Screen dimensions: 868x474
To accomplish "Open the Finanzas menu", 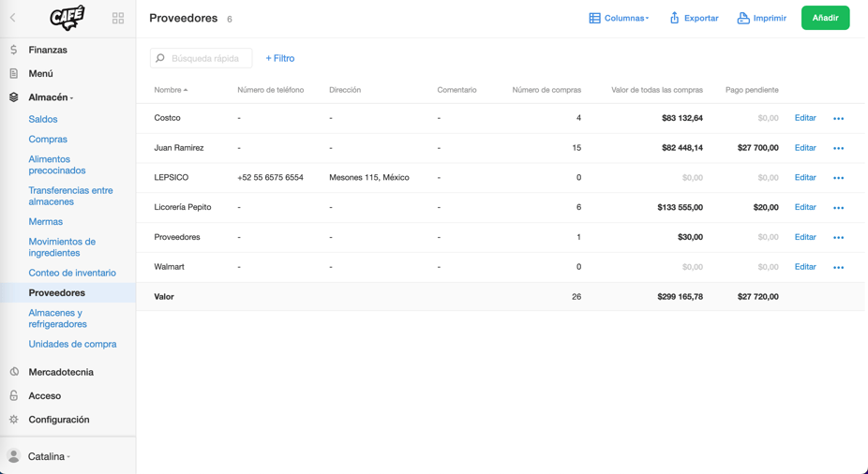I will tap(48, 50).
